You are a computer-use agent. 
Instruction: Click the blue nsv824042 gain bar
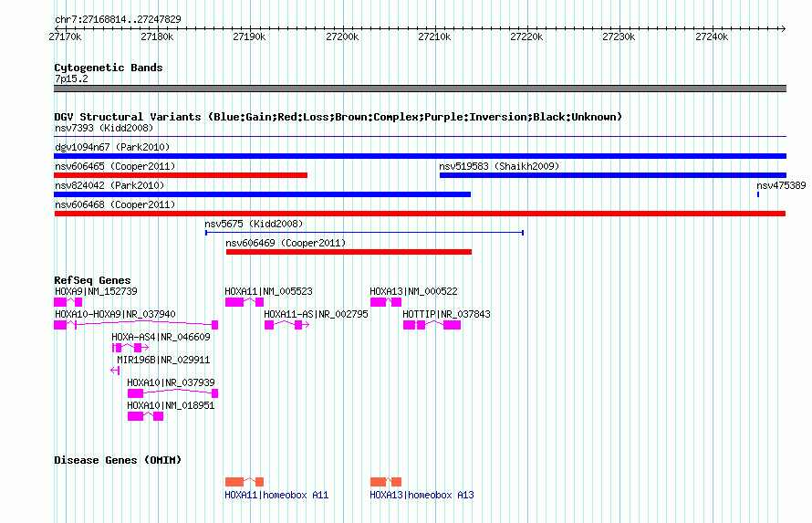263,194
